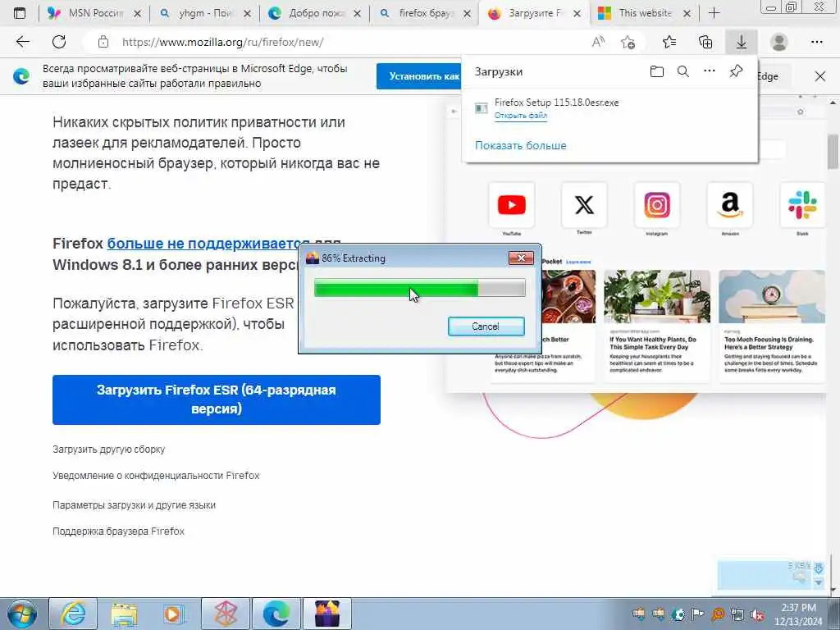Click Показать больше link
Viewport: 840px width, 630px height.
521,145
